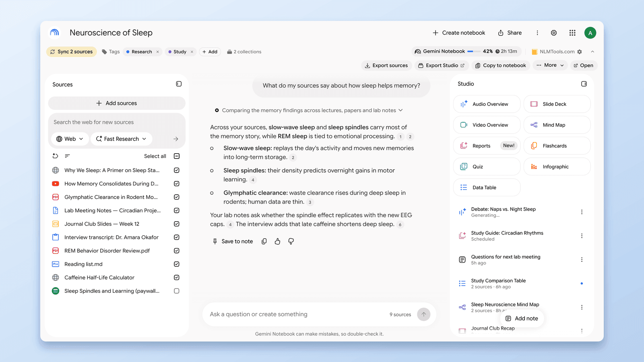Click citation 1 after emotional processing
Screen dimensions: 644x362
(400, 137)
